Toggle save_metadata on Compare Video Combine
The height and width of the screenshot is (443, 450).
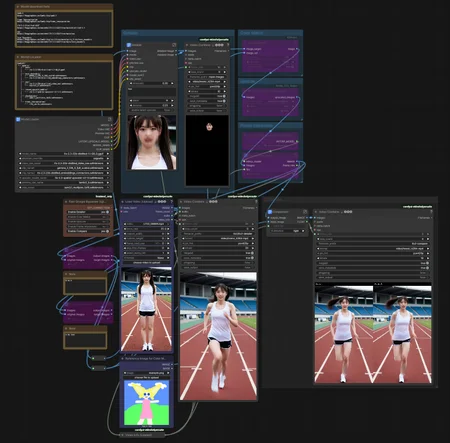pyautogui.click(x=373, y=268)
